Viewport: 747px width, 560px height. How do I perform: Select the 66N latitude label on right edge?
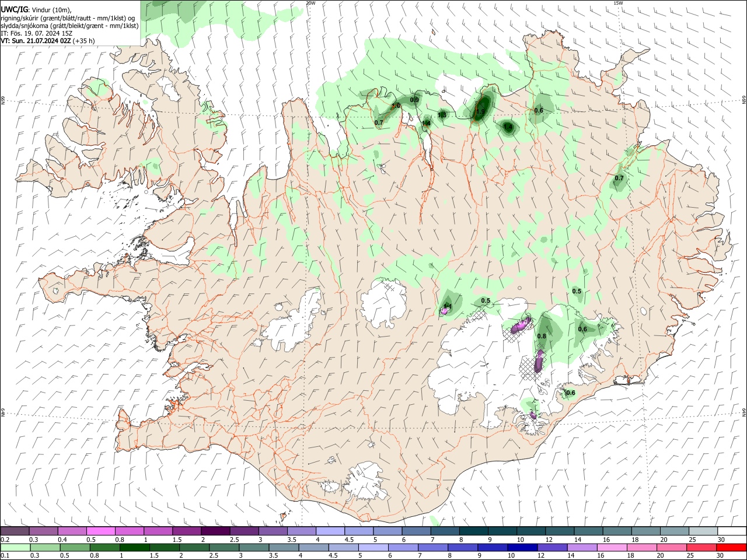[744, 100]
